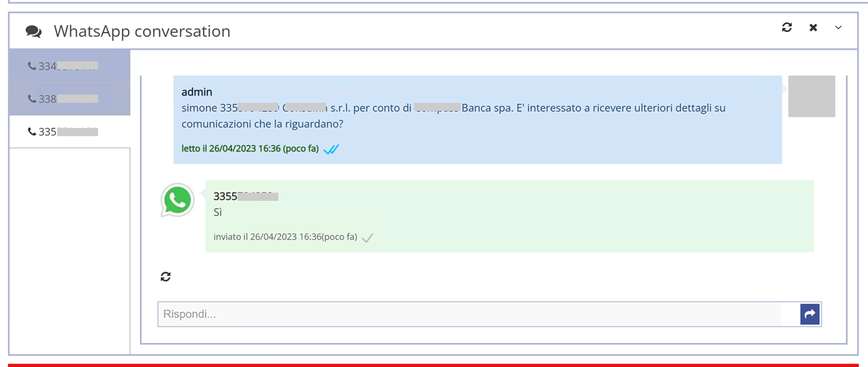Switch to the 334 contact tab
Viewport: 868px width, 367px height.
coord(69,66)
